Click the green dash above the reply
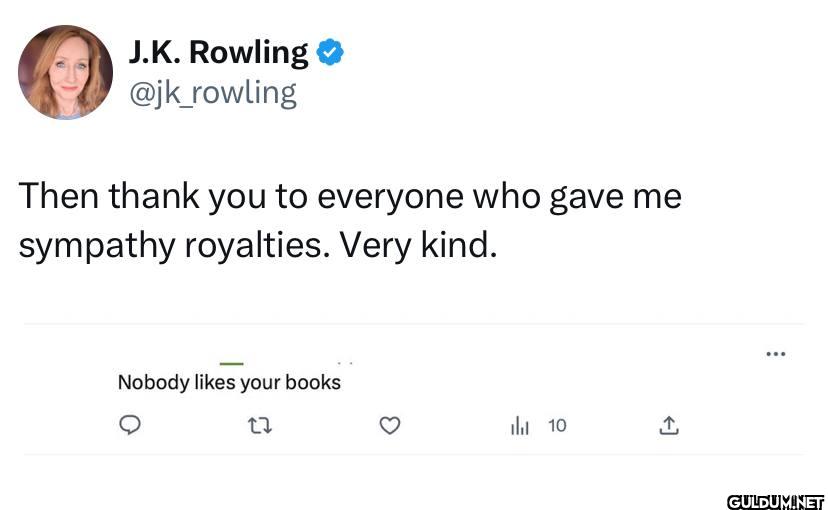828x510 pixels. (x=232, y=362)
